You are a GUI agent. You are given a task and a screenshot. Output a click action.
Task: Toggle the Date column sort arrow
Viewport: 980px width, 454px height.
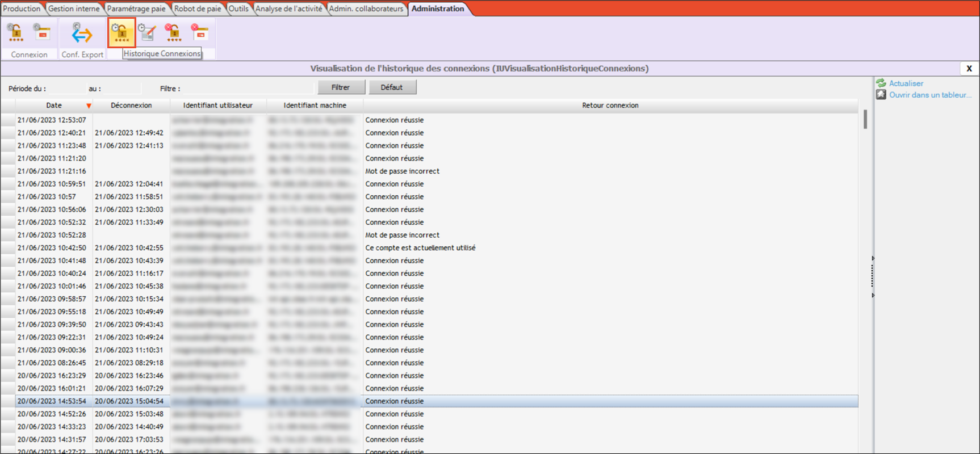(x=89, y=106)
